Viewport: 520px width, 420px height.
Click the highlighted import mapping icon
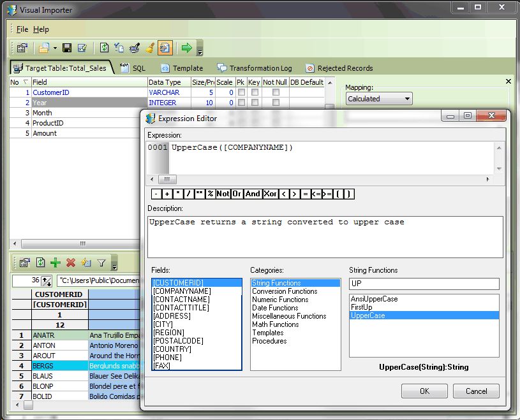tap(165, 48)
